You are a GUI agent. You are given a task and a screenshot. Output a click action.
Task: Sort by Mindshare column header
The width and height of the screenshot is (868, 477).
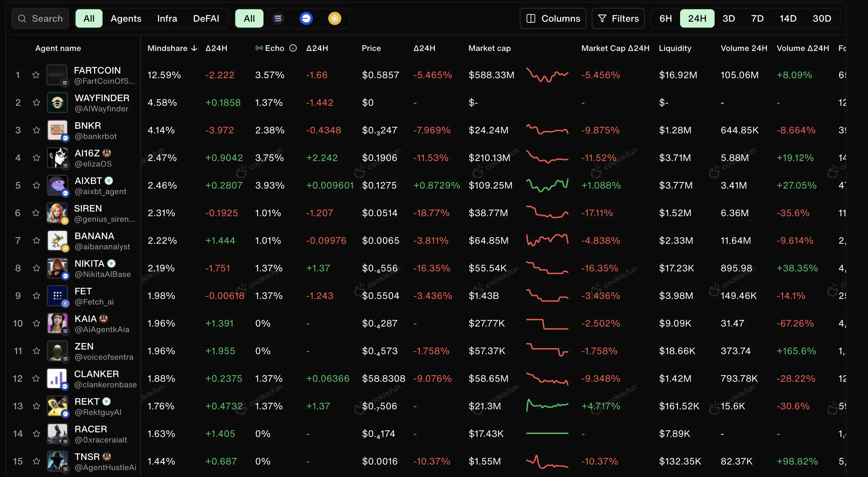[172, 48]
